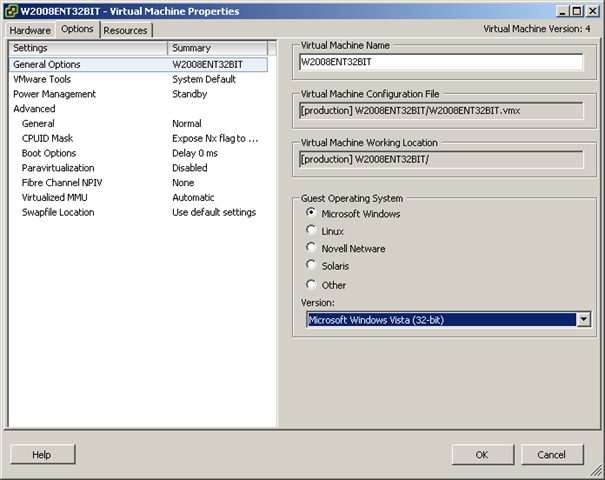Choose Novell Netware as guest OS
This screenshot has width=605, height=480.
312,248
